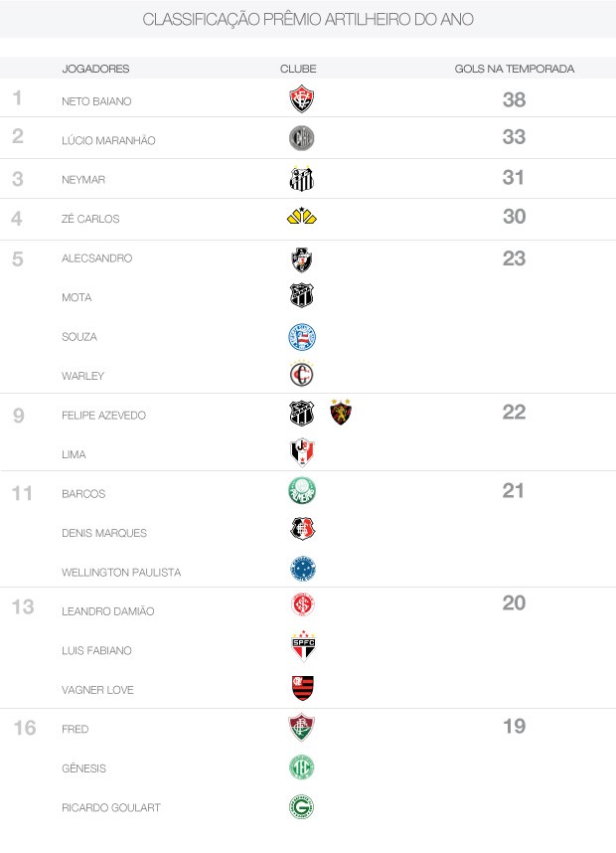Select the yellow club crest beside Zé Carlos

click(301, 217)
